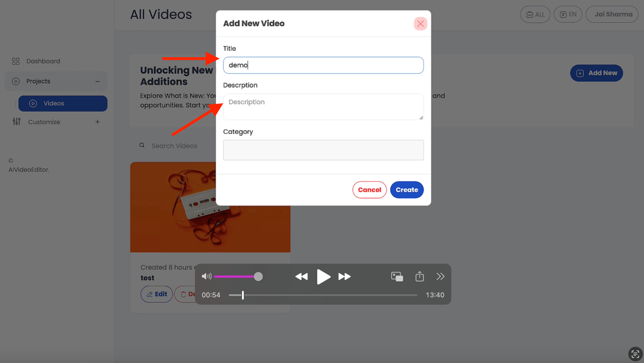Click the text scan icon in corner
644x363 pixels.
click(635, 354)
